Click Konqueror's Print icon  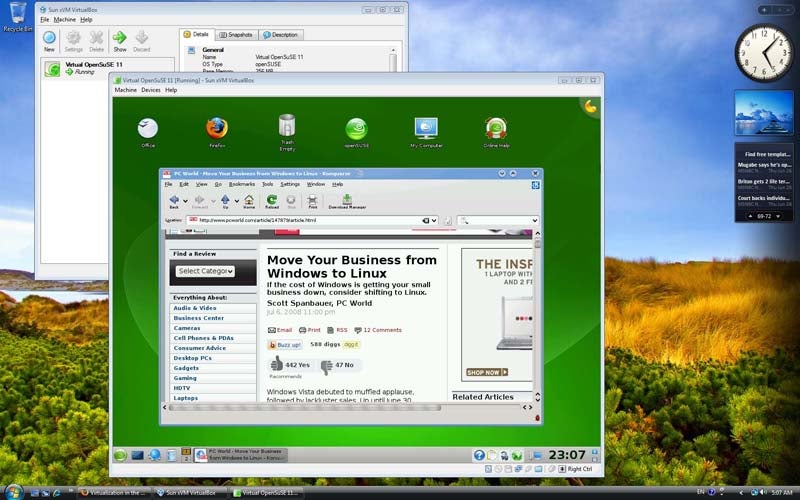coord(312,199)
